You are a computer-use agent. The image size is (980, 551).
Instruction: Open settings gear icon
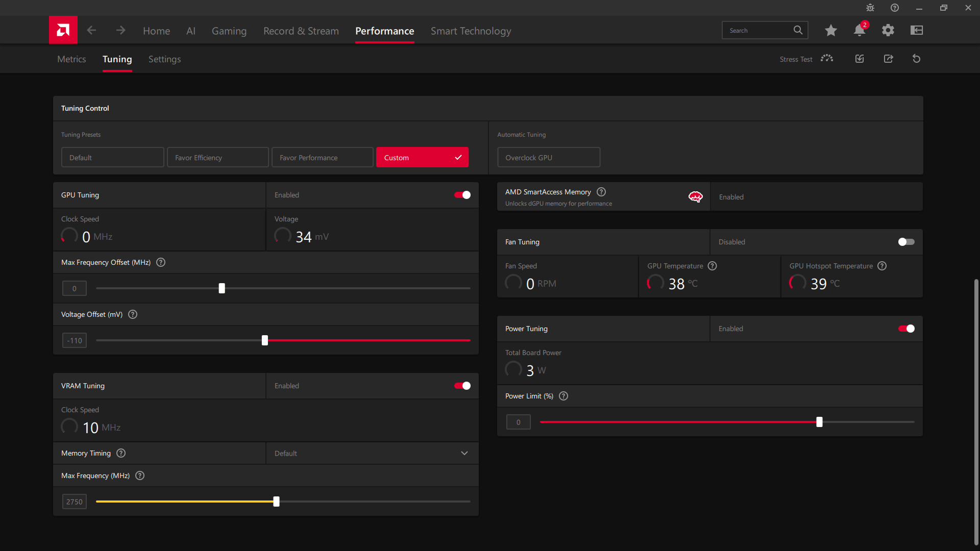[888, 31]
